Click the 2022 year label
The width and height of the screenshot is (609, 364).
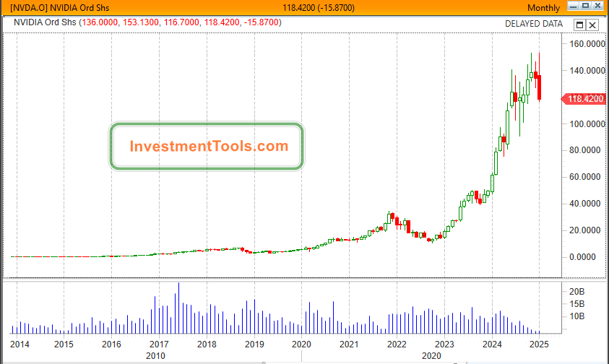(397, 344)
